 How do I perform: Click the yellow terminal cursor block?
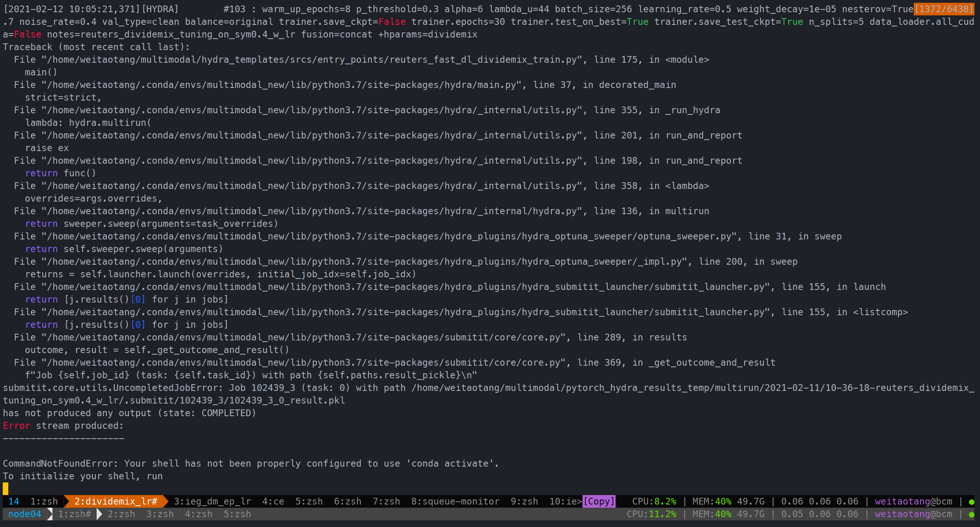coord(6,489)
